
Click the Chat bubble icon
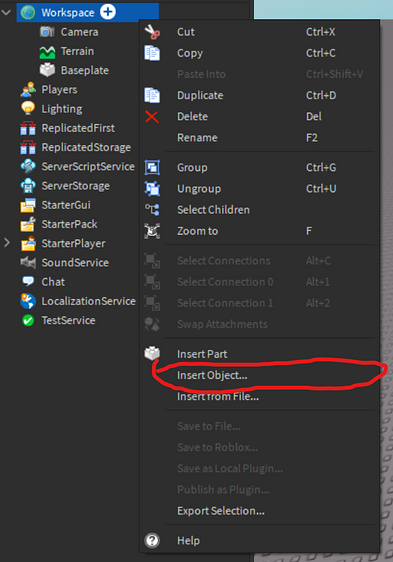[x=28, y=281]
